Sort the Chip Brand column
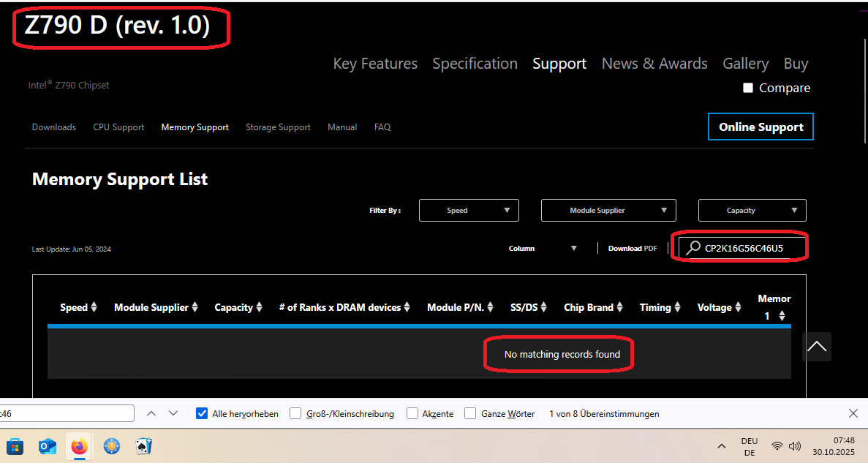 619,307
